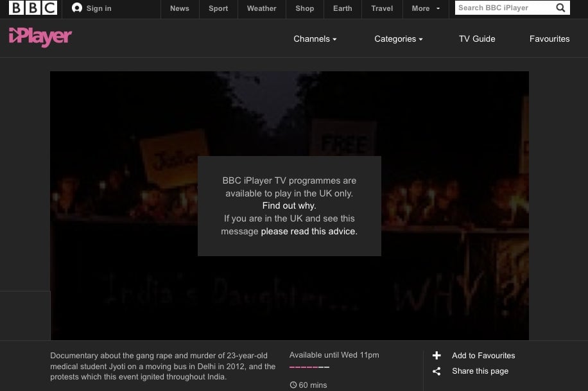The height and width of the screenshot is (391, 588).
Task: Open the please read this advice link
Action: pos(309,231)
